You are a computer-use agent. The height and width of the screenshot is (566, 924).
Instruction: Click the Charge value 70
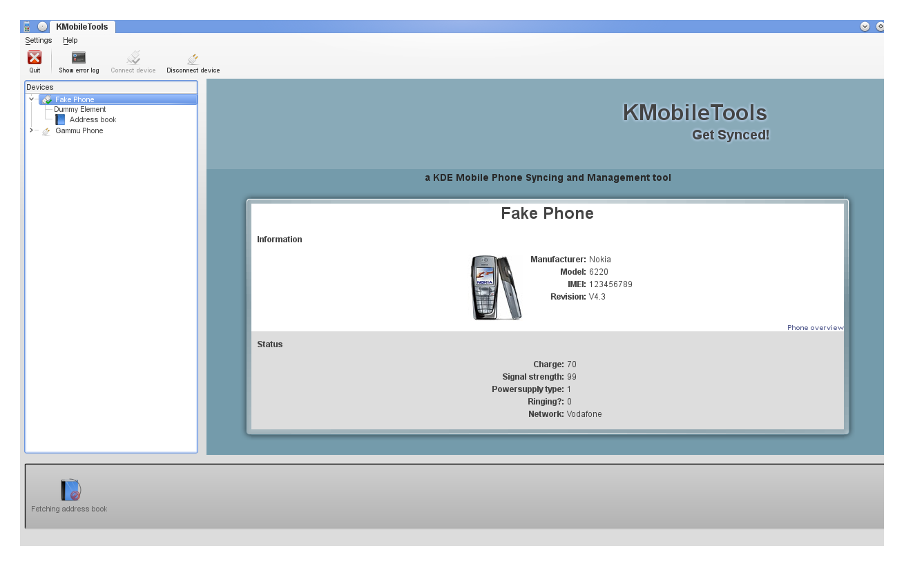572,364
